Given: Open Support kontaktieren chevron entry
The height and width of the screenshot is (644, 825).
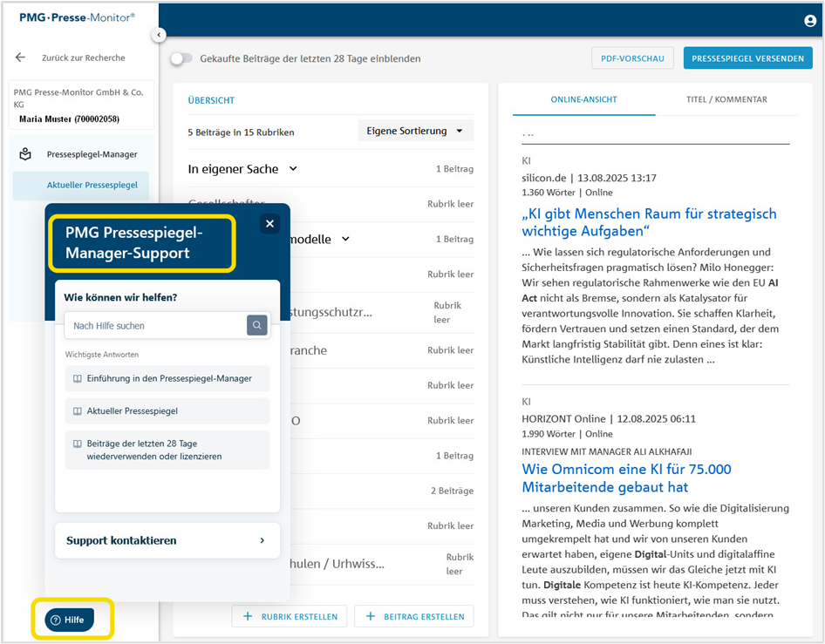Looking at the screenshot, I should click(x=167, y=540).
